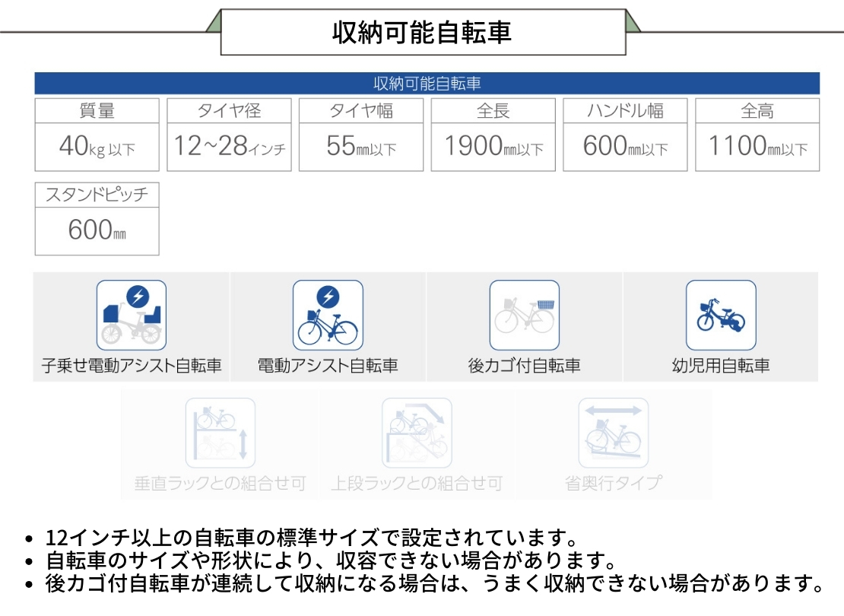Click the faded 垂直ラック vertical rack icon
The height and width of the screenshot is (616, 844).
coord(221,433)
